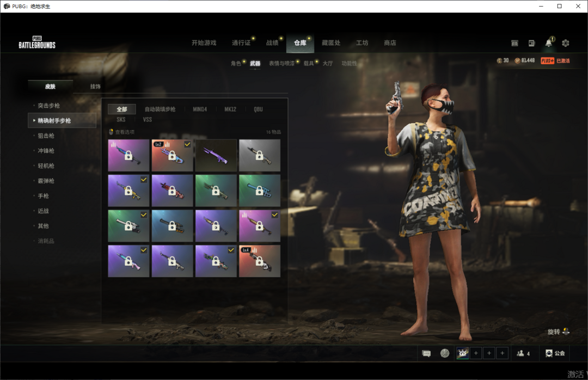Open 查看选项 view options

[x=125, y=132]
